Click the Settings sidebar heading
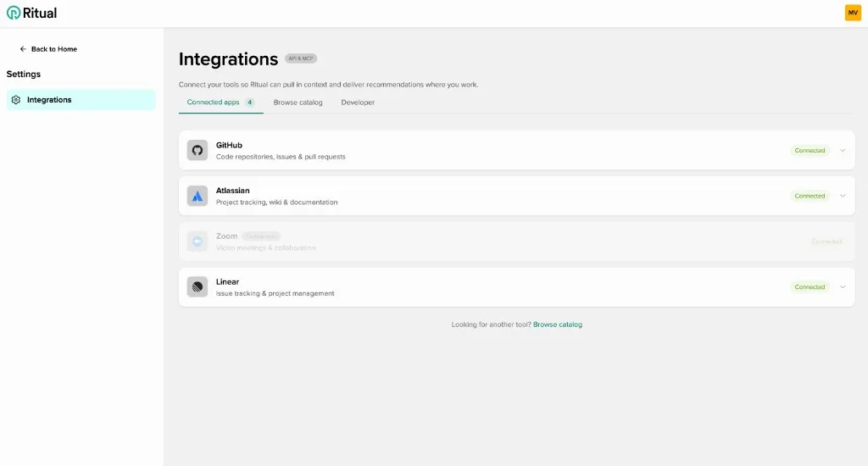868x466 pixels. [x=23, y=75]
